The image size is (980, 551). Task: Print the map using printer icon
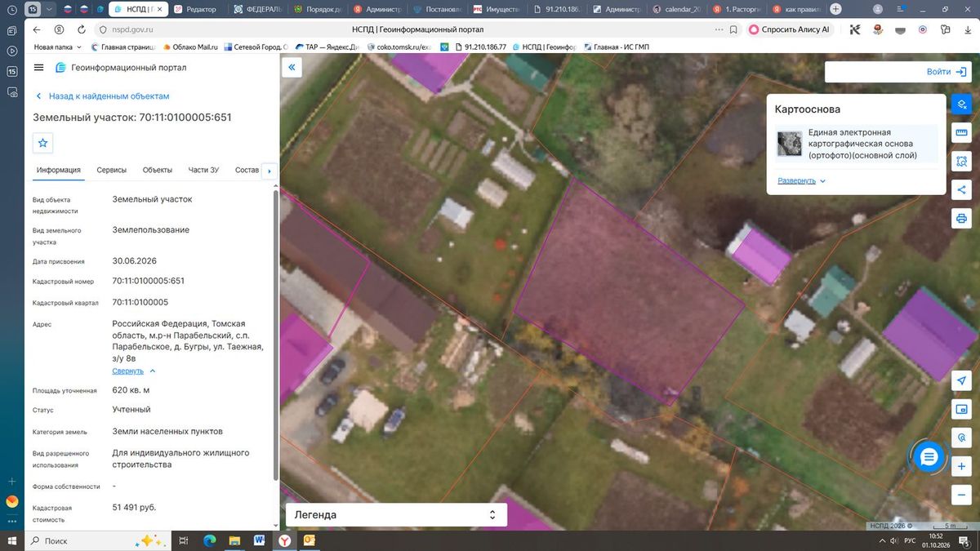point(961,219)
